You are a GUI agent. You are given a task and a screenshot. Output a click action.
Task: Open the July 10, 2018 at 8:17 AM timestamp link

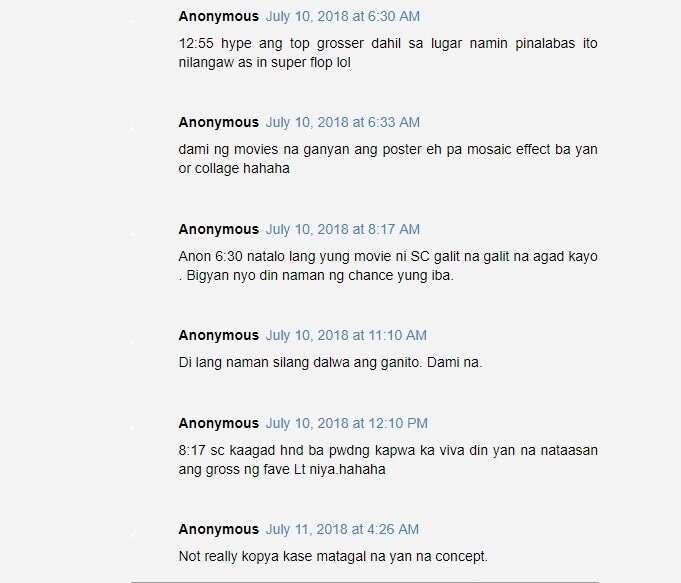tap(343, 229)
